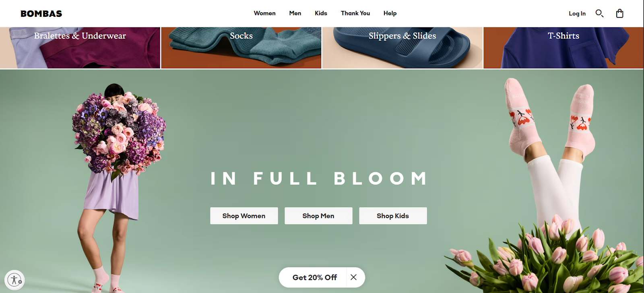Viewport: 644px width, 293px height.
Task: Click the Shop Women button
Action: tap(244, 216)
